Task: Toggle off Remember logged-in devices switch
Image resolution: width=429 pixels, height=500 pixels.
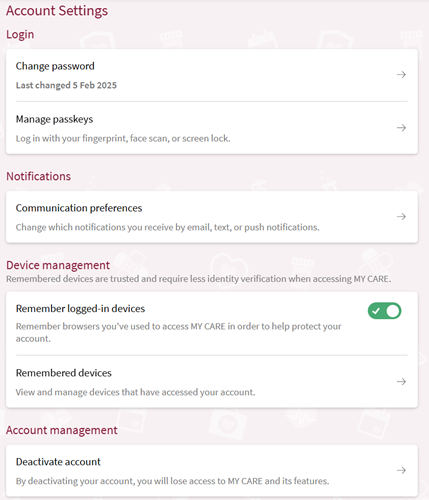Action: tap(384, 311)
